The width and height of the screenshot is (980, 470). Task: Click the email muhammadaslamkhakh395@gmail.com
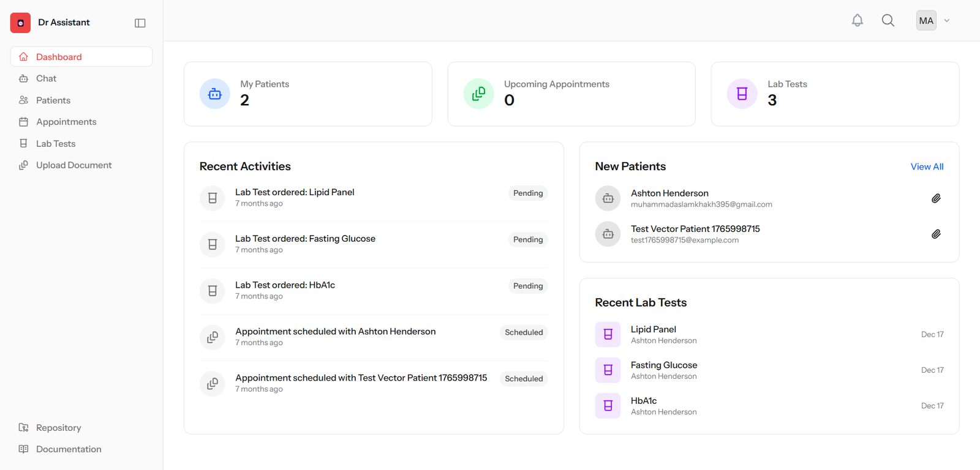click(701, 204)
